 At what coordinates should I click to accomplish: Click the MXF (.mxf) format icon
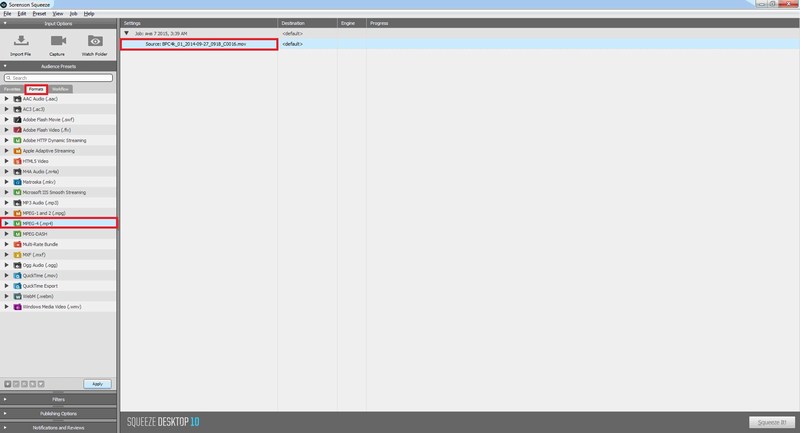17,254
